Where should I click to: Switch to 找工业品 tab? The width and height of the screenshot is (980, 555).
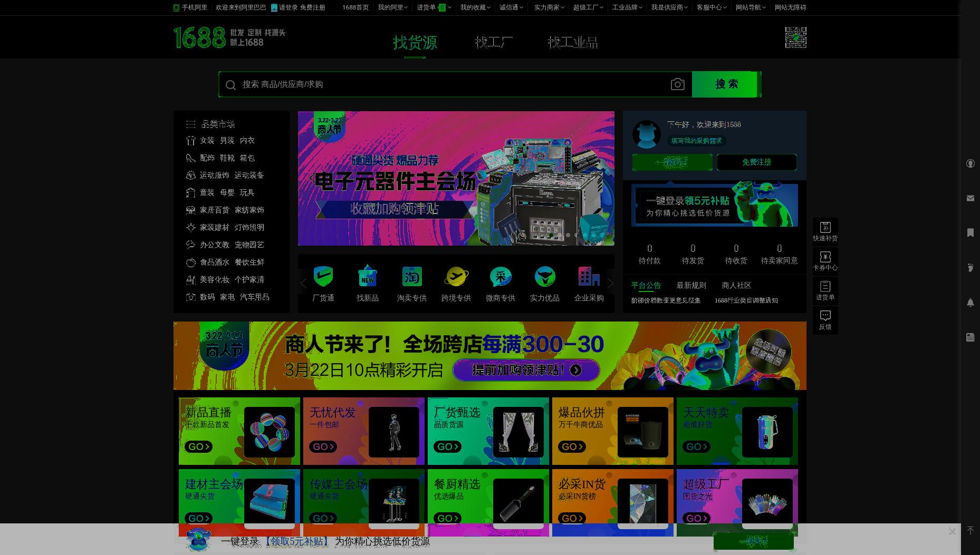(x=573, y=42)
